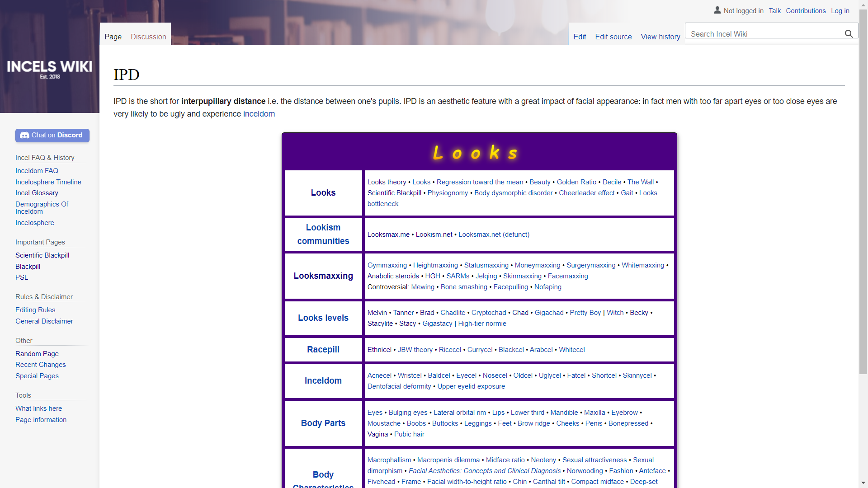Open Inceldom FAQ in the sidebar
Screen dimensions: 868x488
coord(37,171)
